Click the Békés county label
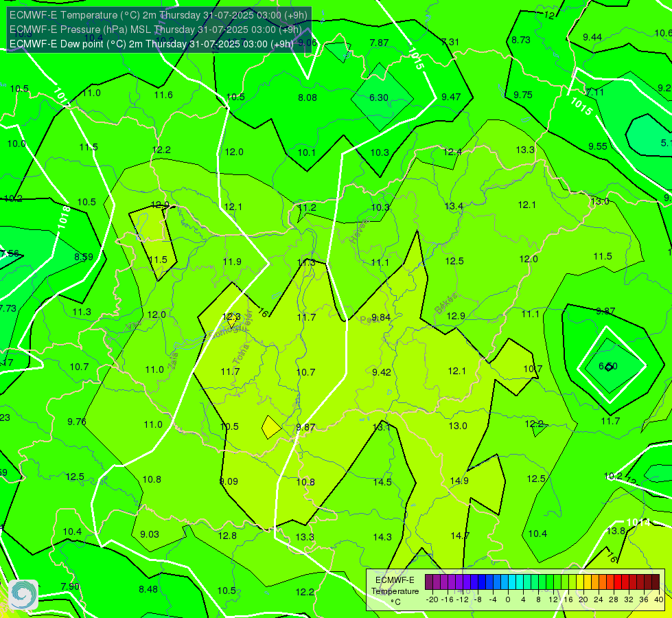Screen dimensions: 672x618 pyautogui.click(x=445, y=304)
